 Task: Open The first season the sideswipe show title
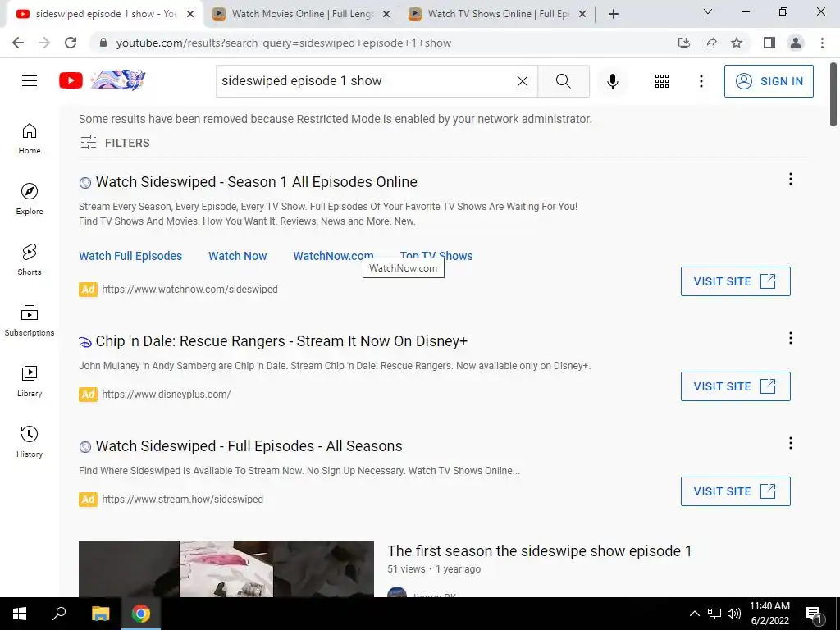540,550
